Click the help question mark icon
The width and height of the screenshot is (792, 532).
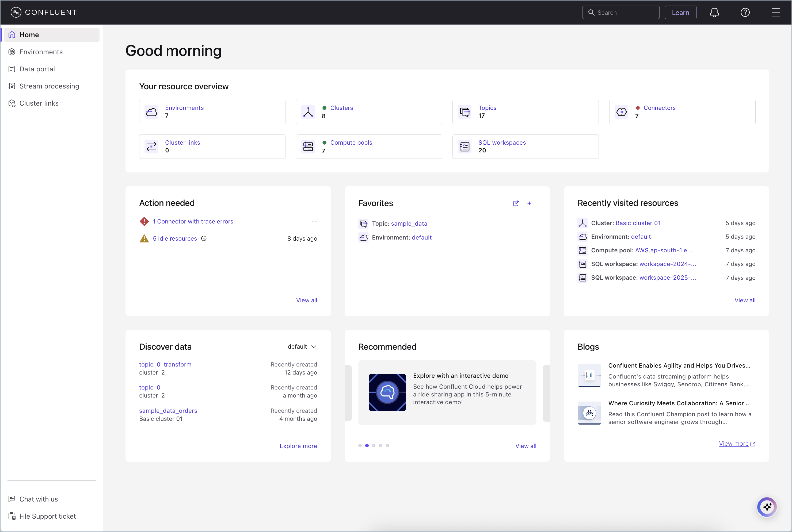point(745,12)
